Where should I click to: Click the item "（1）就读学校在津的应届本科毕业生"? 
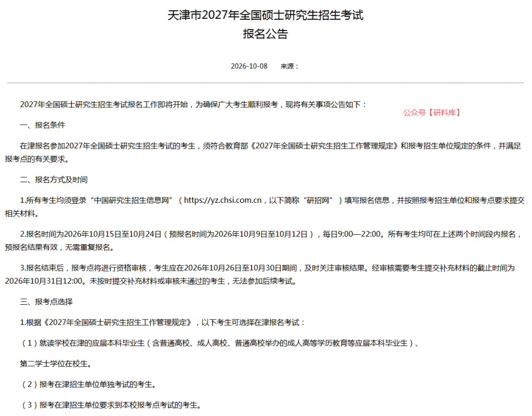82,343
